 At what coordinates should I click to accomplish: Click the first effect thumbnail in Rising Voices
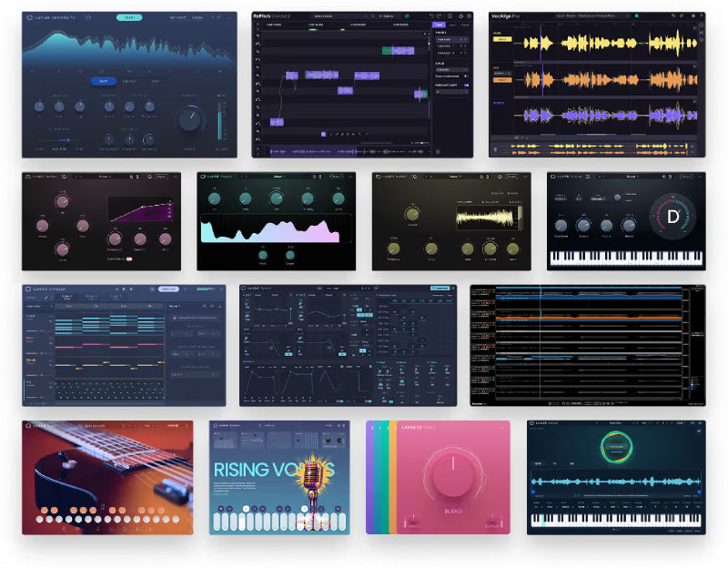(x=225, y=441)
